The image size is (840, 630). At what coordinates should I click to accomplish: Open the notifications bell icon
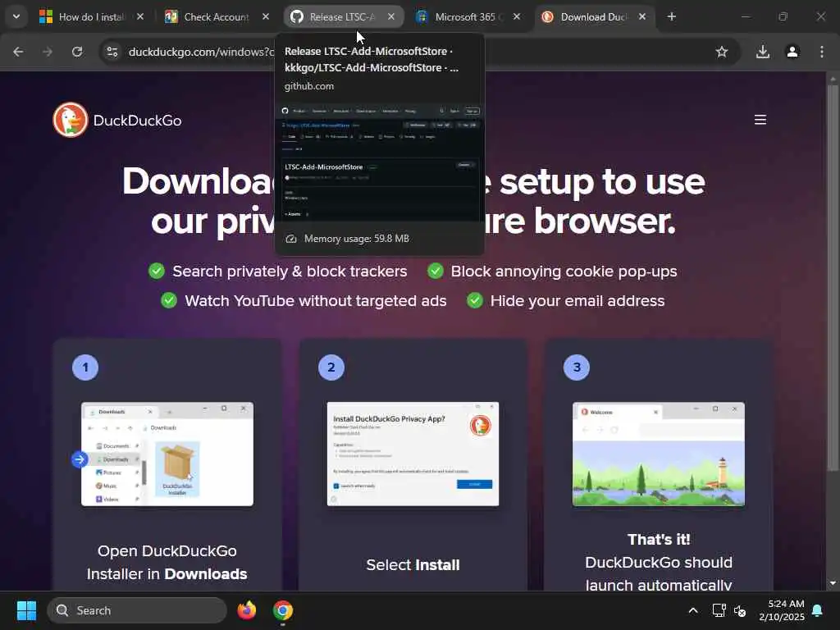click(818, 610)
